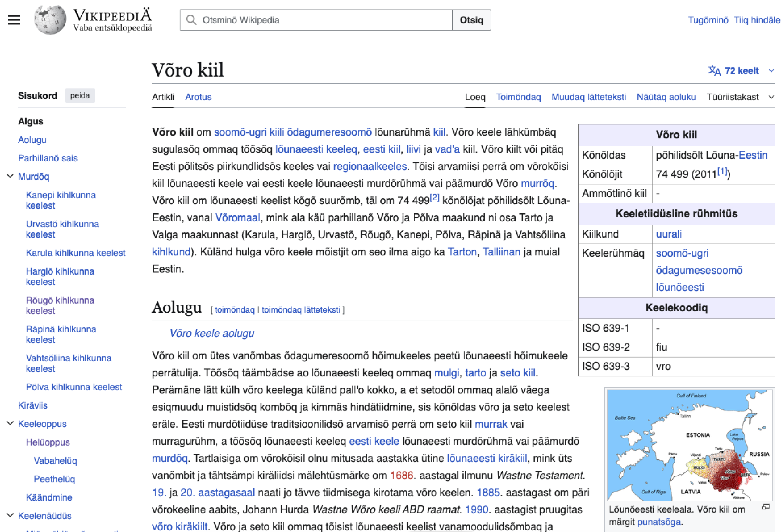Jump to Kiräviis in contents

[x=33, y=405]
